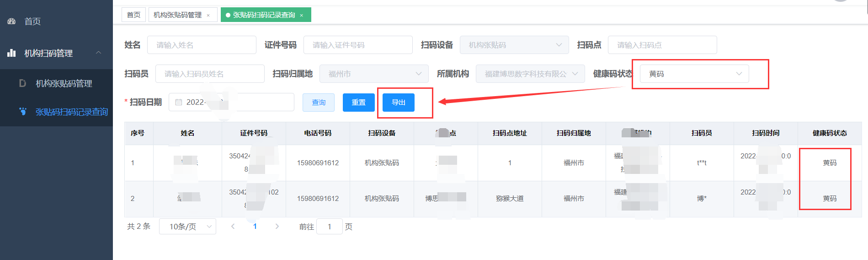Open the 健康码状态 dropdown showing 黄码

click(694, 74)
